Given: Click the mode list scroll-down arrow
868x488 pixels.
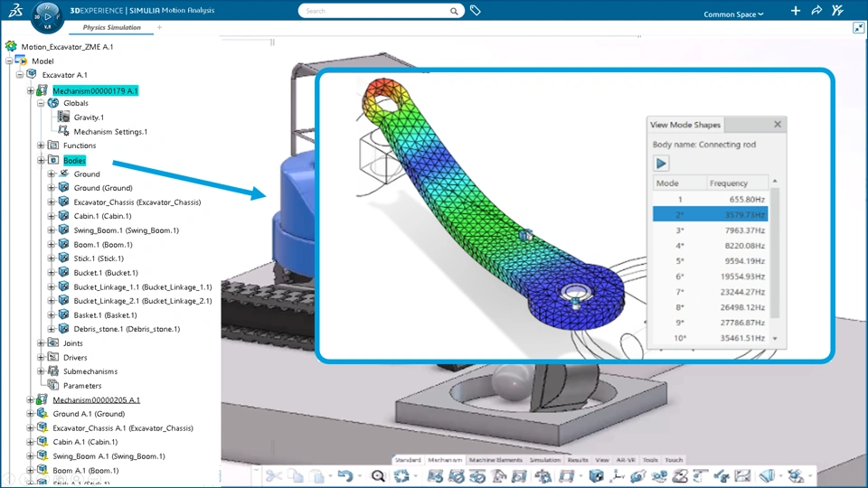Looking at the screenshot, I should 775,338.
